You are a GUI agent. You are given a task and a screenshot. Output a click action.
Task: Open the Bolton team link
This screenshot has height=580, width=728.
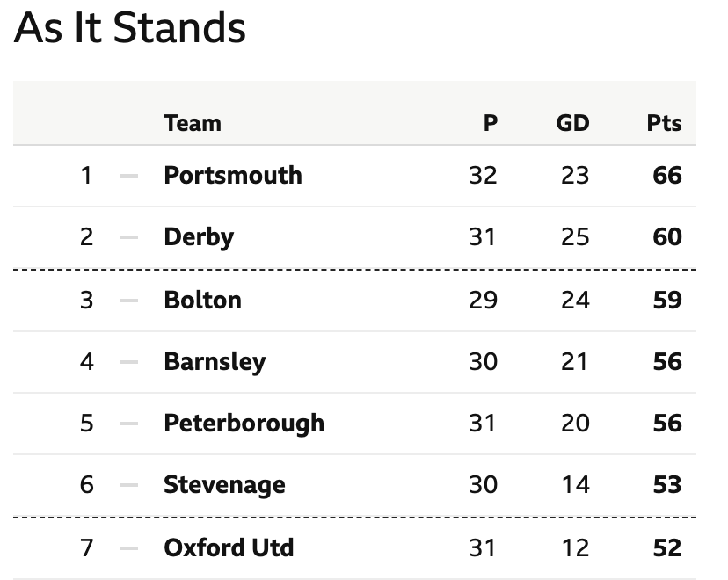pos(202,301)
